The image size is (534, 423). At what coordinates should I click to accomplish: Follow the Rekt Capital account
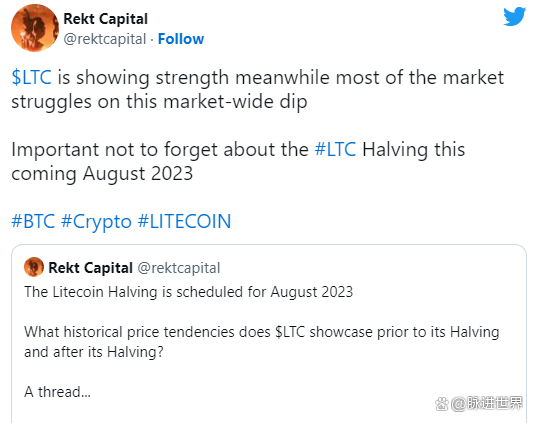[181, 39]
